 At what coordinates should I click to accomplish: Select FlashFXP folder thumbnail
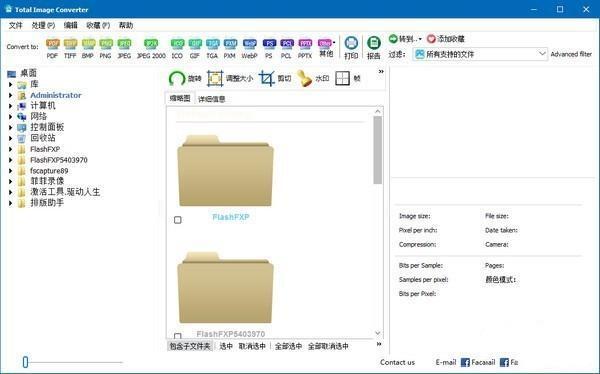[x=225, y=170]
